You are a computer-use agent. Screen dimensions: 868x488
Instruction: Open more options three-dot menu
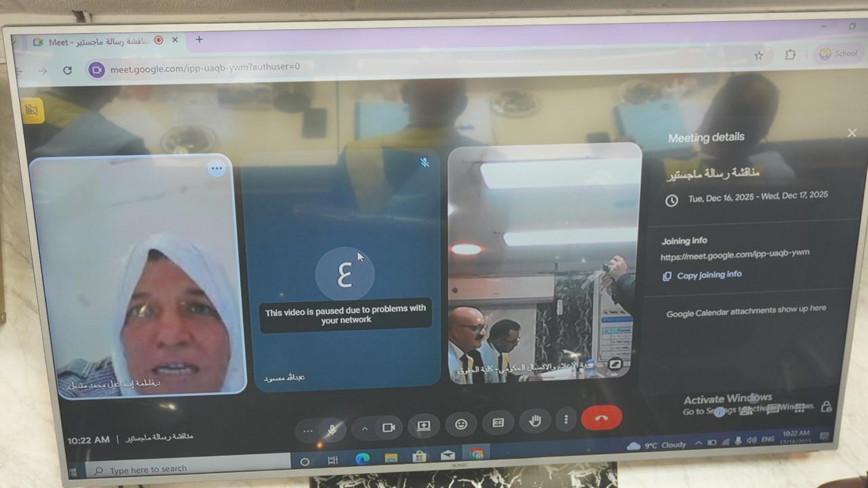566,420
